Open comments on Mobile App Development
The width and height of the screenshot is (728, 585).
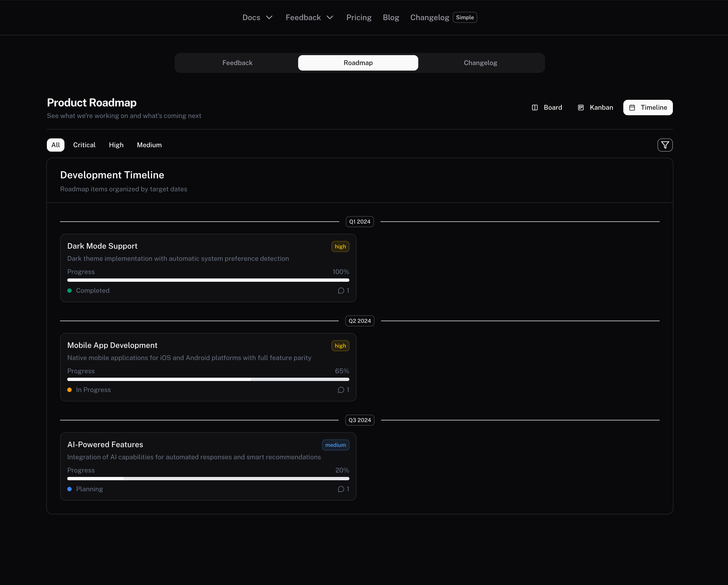point(343,390)
